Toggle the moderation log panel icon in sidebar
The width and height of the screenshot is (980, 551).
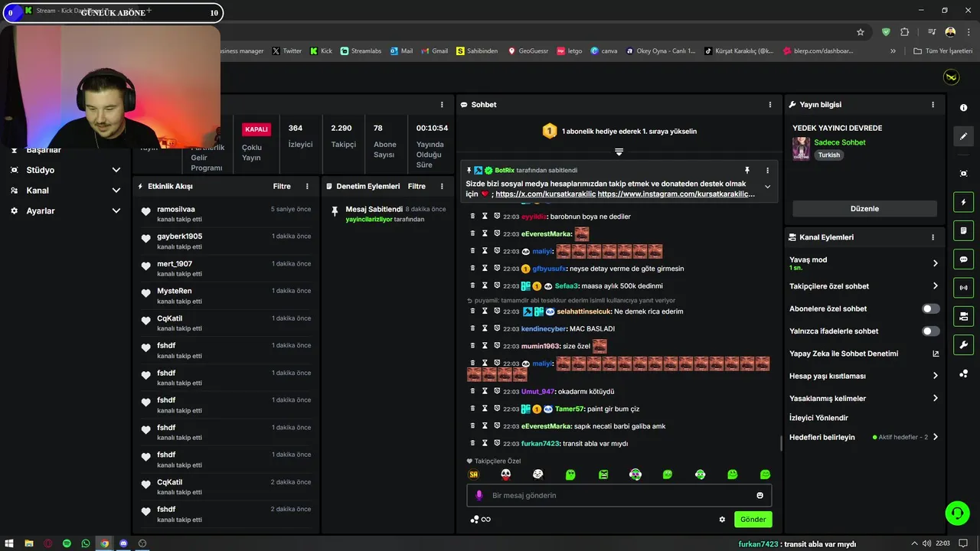(x=963, y=230)
